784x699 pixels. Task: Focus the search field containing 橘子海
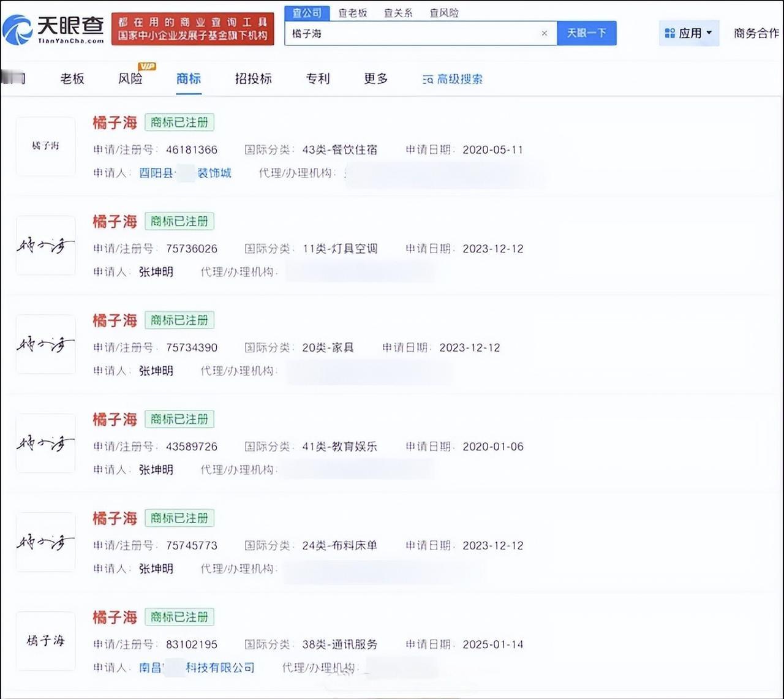[421, 34]
